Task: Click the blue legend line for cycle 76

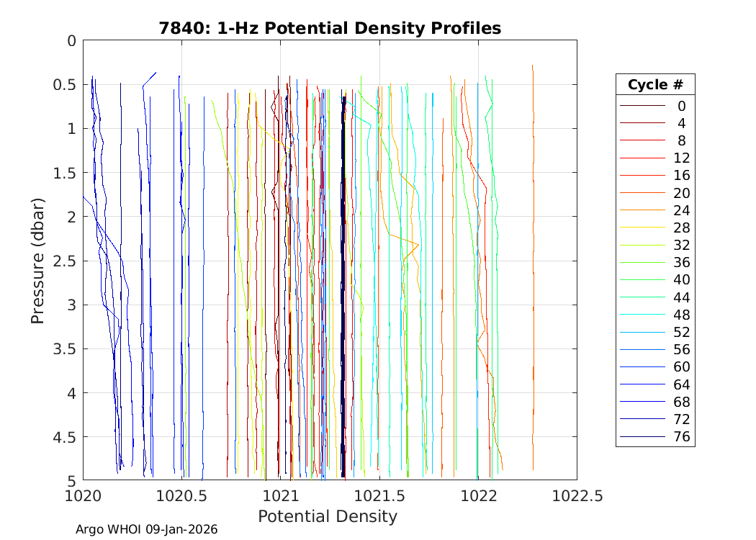Action: [x=642, y=436]
